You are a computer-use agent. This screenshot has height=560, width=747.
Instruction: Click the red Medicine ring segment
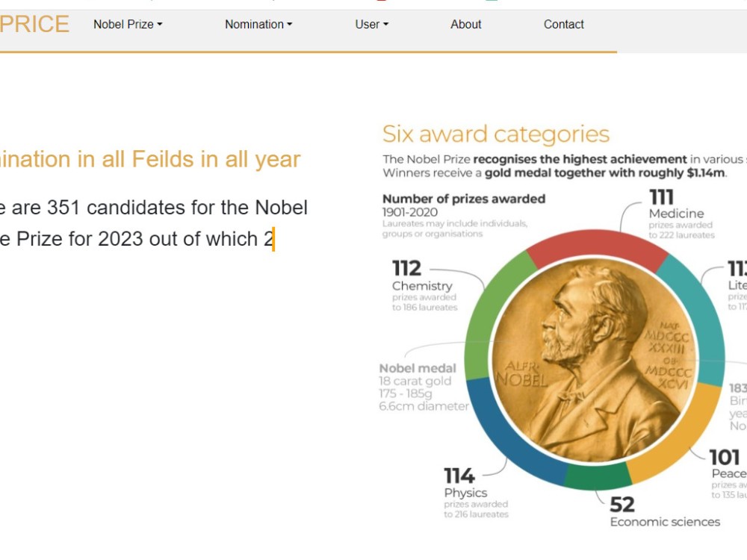point(596,245)
